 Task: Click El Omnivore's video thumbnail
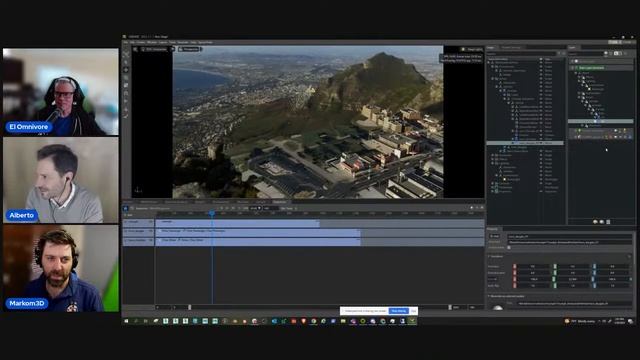click(61, 92)
